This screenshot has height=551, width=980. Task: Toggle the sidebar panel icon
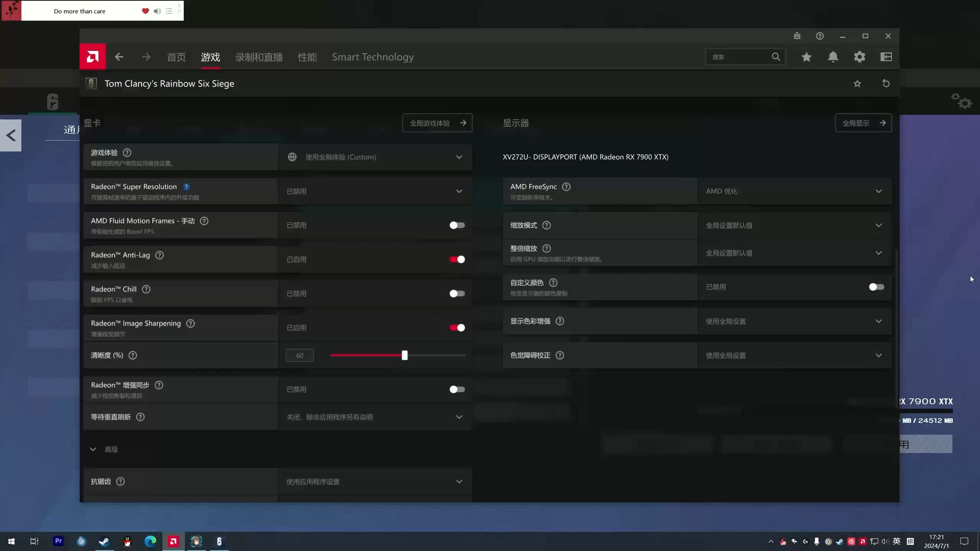pyautogui.click(x=886, y=57)
